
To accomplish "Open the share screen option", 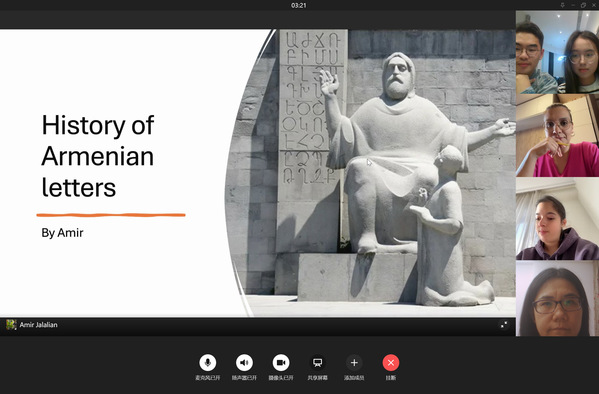I will (317, 362).
